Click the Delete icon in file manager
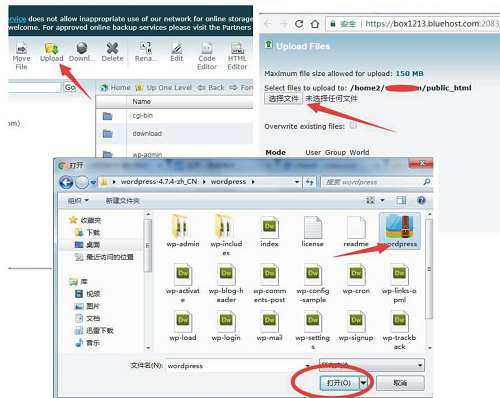Image resolution: width=500 pixels, height=398 pixels. tap(112, 52)
